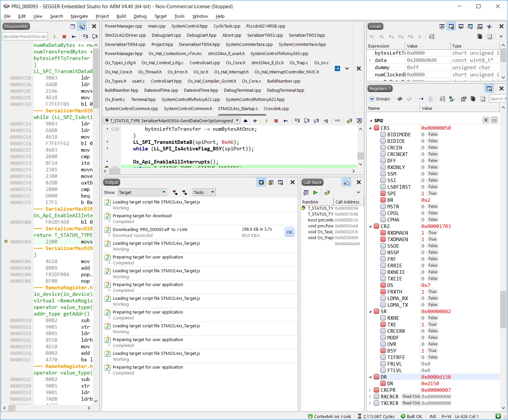
Task: Click the step-over icon in the editor toolbar
Action: 307,121
